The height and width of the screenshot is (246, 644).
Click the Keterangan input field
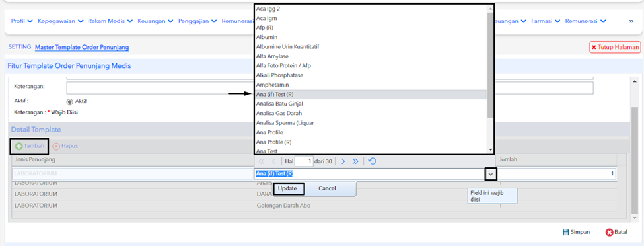pyautogui.click(x=330, y=88)
